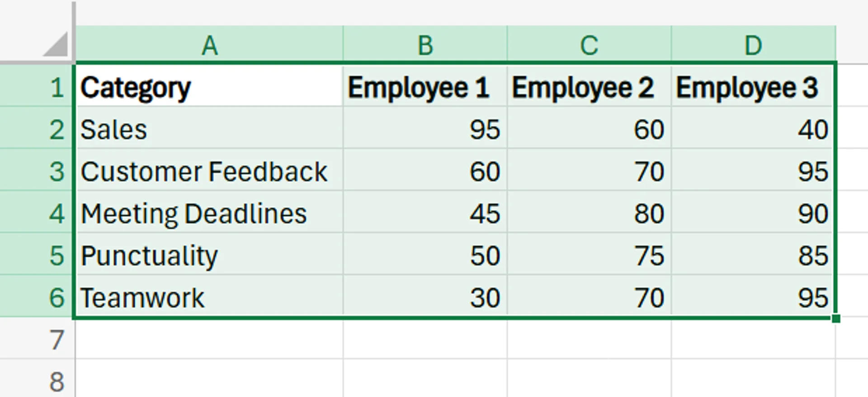The width and height of the screenshot is (868, 397).
Task: Click the cell containing 90 in column D
Action: pyautogui.click(x=753, y=213)
